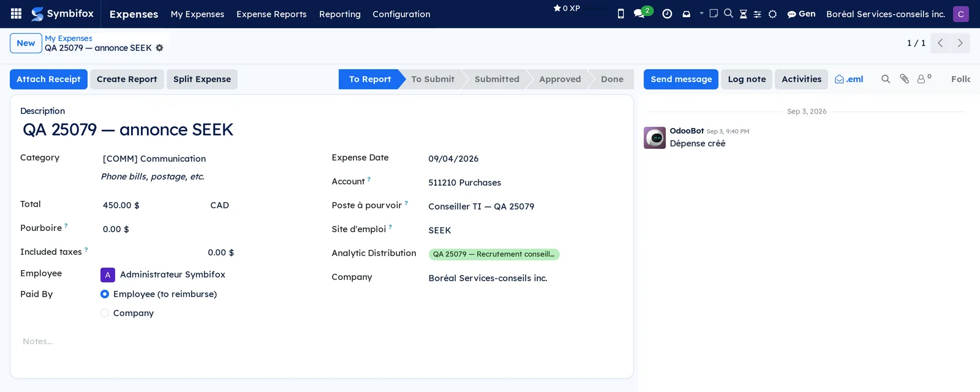Screen dimensions: 980x392
Task: Click the QA 25079 analytic distribution tag
Action: tap(494, 254)
